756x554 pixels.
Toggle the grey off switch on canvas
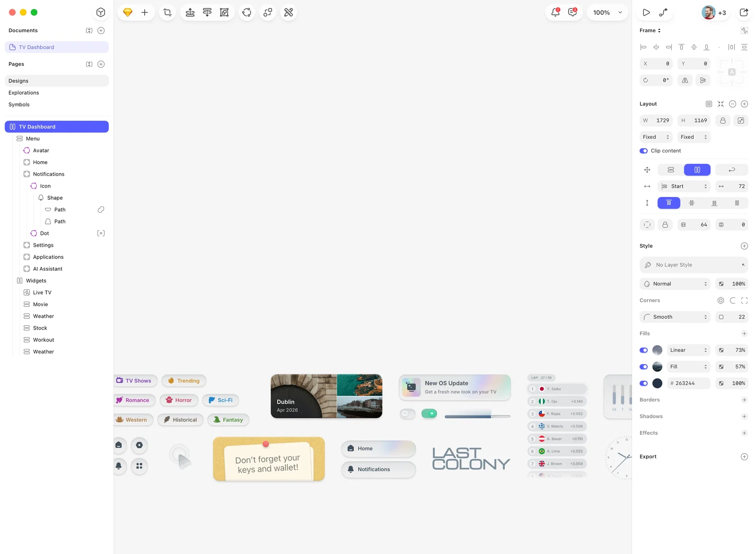(x=407, y=413)
